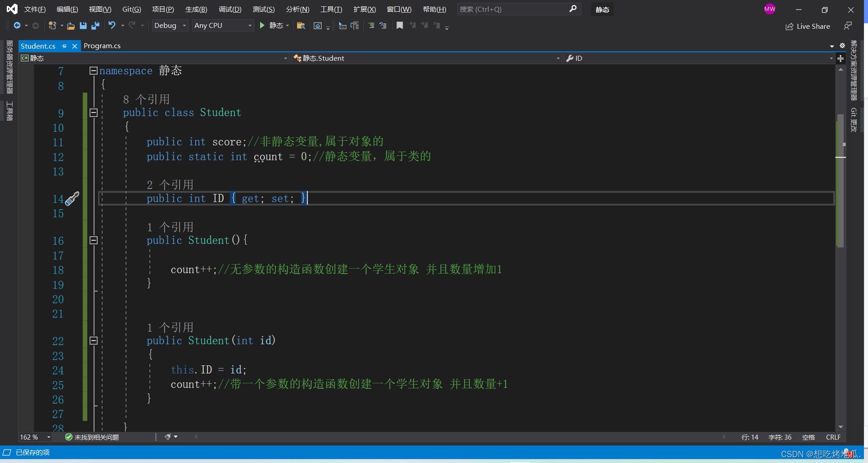Click the comment out selected lines icon
The height and width of the screenshot is (463, 868).
(x=371, y=26)
